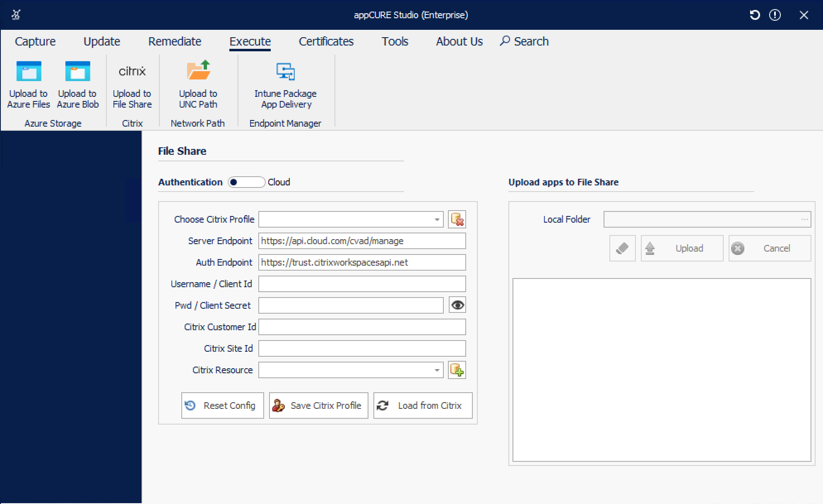Screen dimensions: 823x504
Task: Expand Choose Citrix Profile dropdown
Action: 437,219
